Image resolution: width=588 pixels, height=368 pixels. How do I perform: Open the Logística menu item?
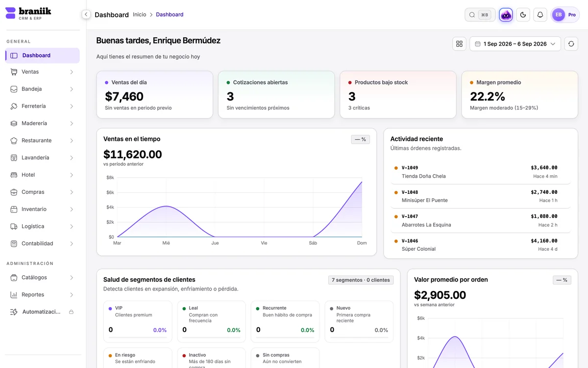coord(43,226)
